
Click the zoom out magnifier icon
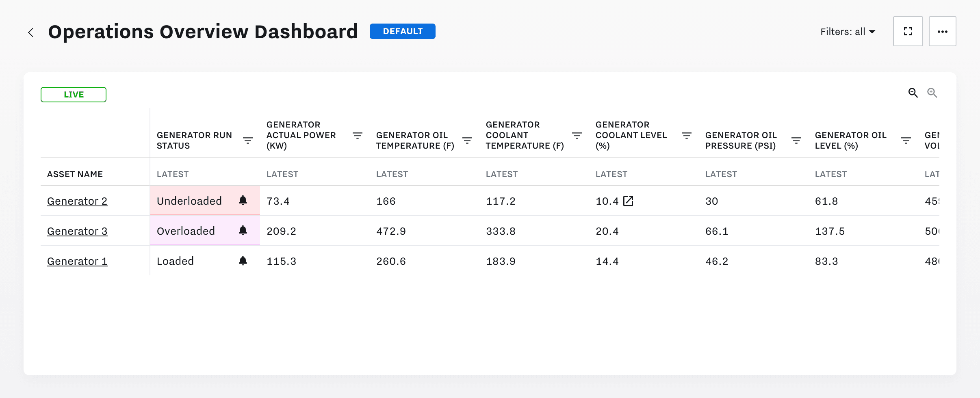point(913,93)
